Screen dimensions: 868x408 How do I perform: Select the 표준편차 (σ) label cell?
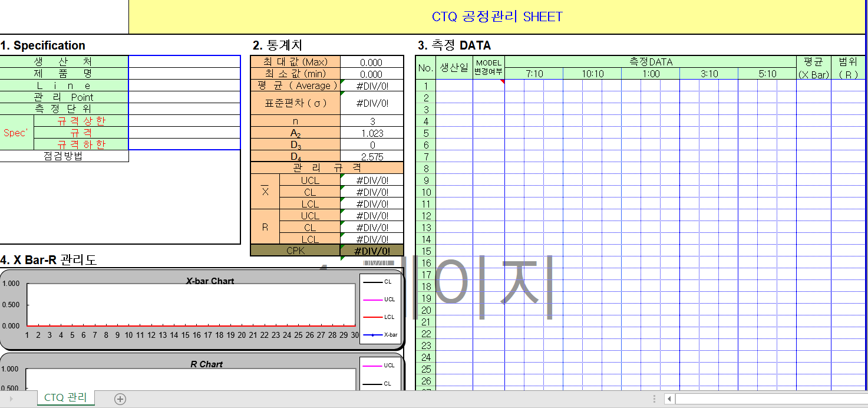click(x=295, y=103)
